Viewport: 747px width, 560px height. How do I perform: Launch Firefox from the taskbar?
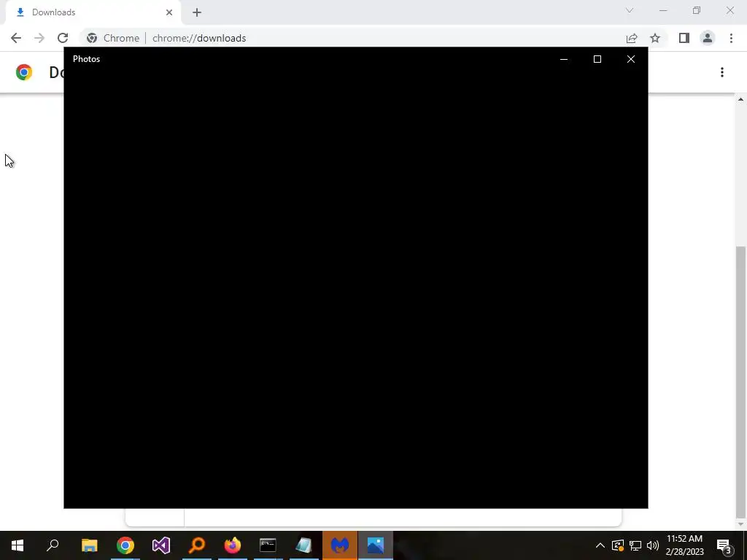coord(233,545)
